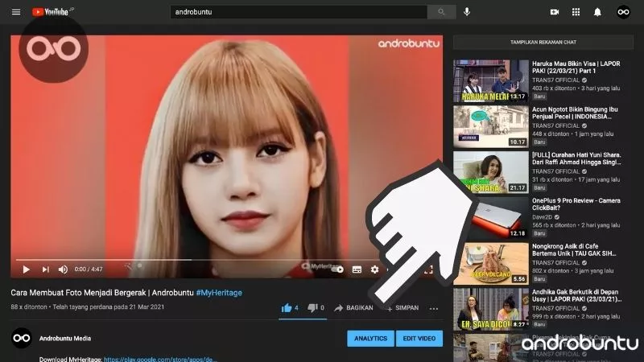
Task: Click the search magnifier button
Action: 441,12
